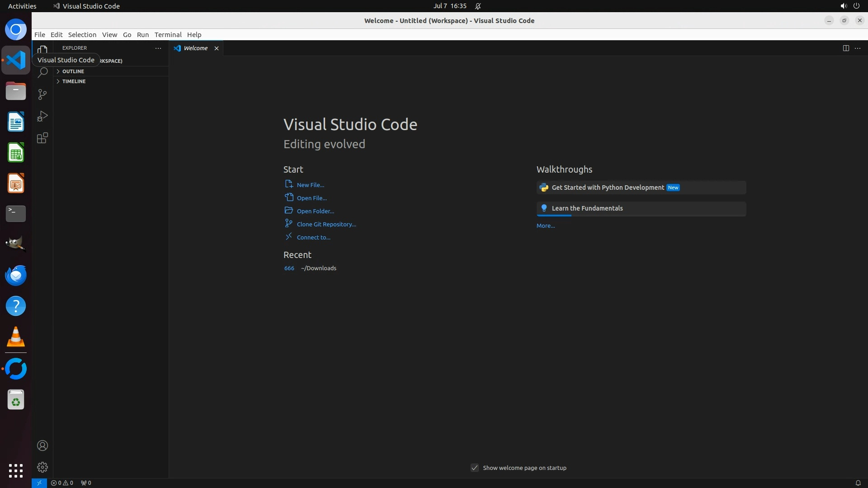The width and height of the screenshot is (868, 488).
Task: Click the remote window status bar icon
Action: pos(39,483)
